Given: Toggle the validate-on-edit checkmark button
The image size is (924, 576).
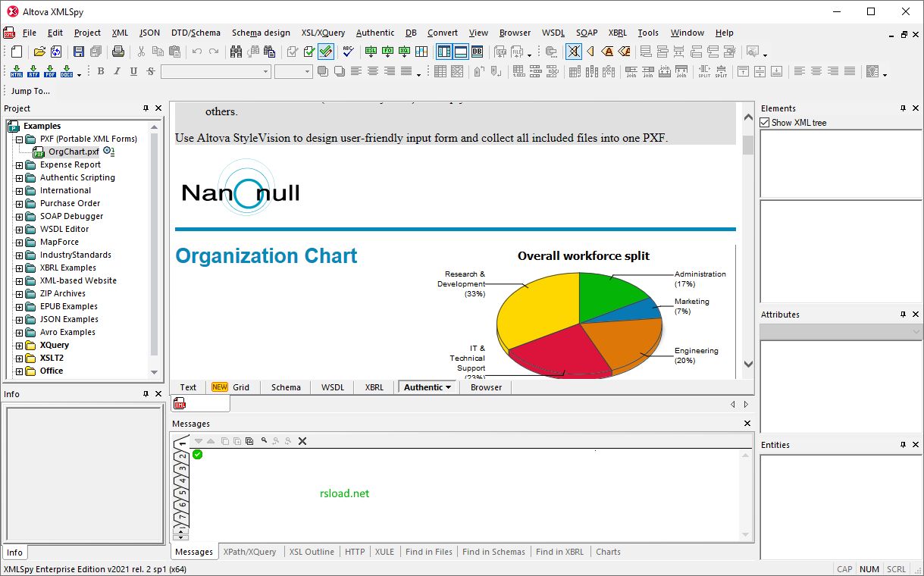Looking at the screenshot, I should [x=326, y=52].
